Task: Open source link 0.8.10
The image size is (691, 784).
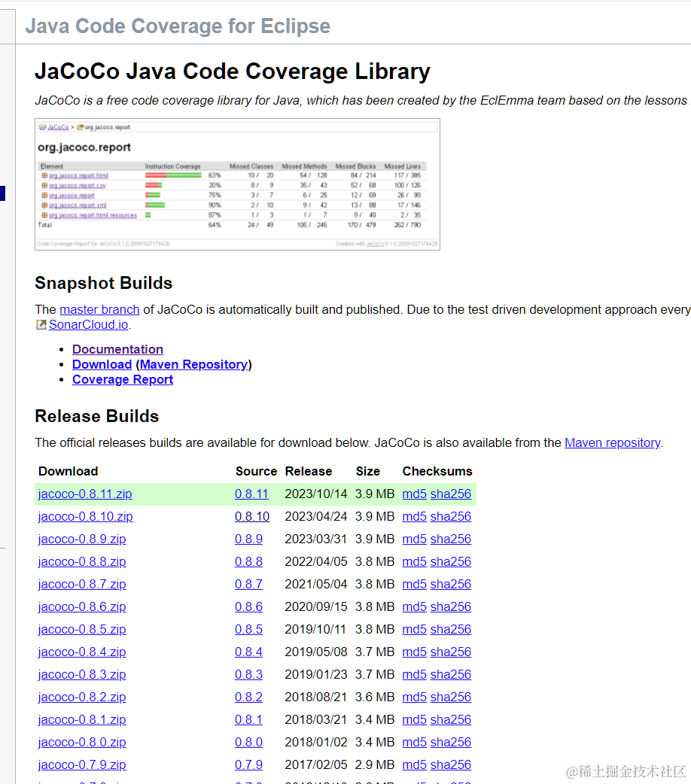Action: coord(252,516)
